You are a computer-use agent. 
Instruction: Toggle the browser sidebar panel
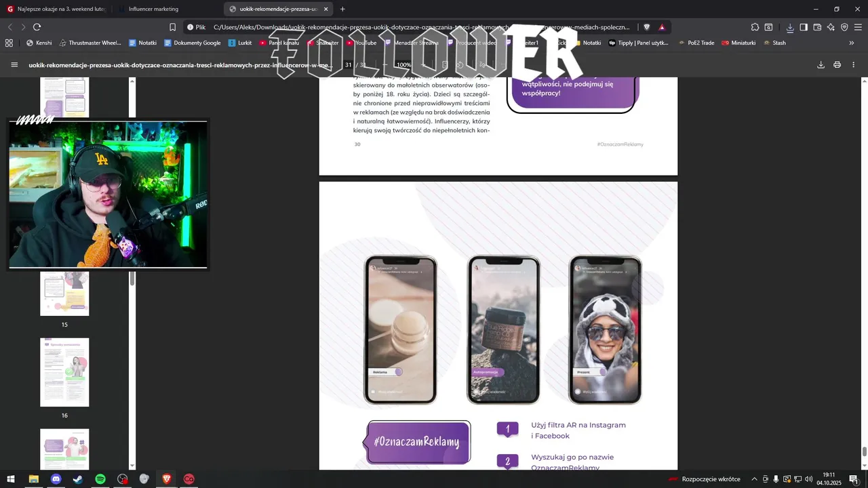point(804,27)
